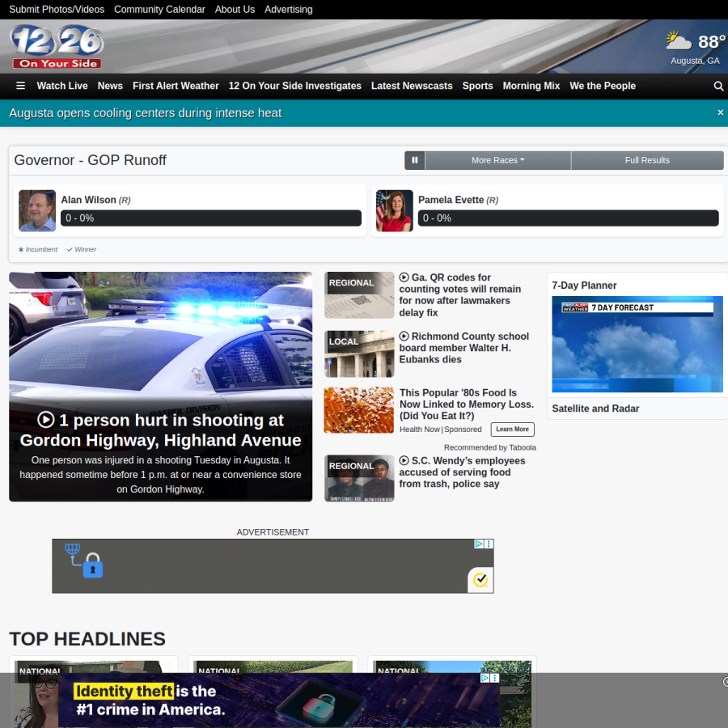Dismiss the cooling centers alert banner
The height and width of the screenshot is (728, 728).
pos(720,112)
